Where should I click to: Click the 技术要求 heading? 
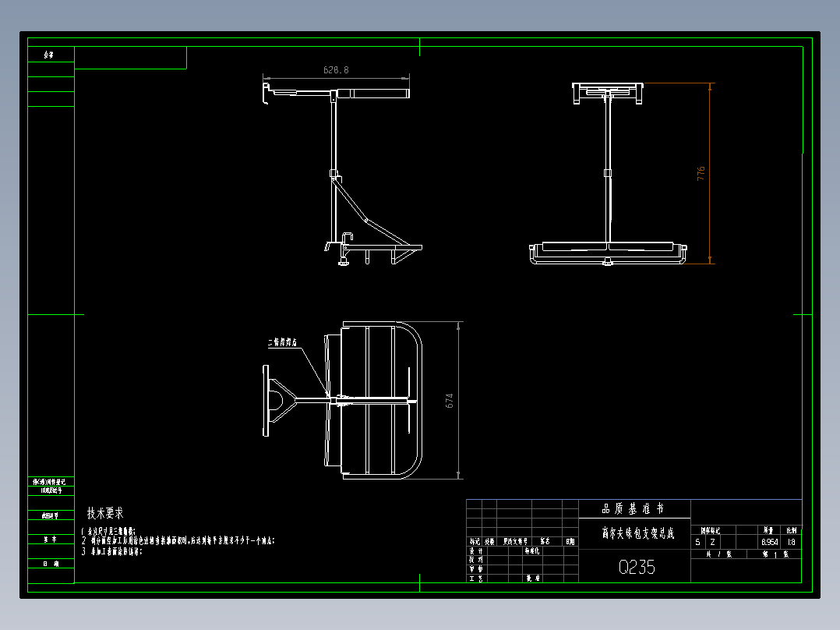pos(105,513)
